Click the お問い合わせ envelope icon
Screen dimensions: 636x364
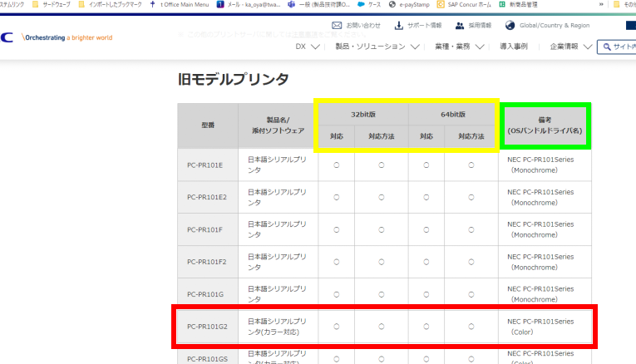(x=337, y=26)
